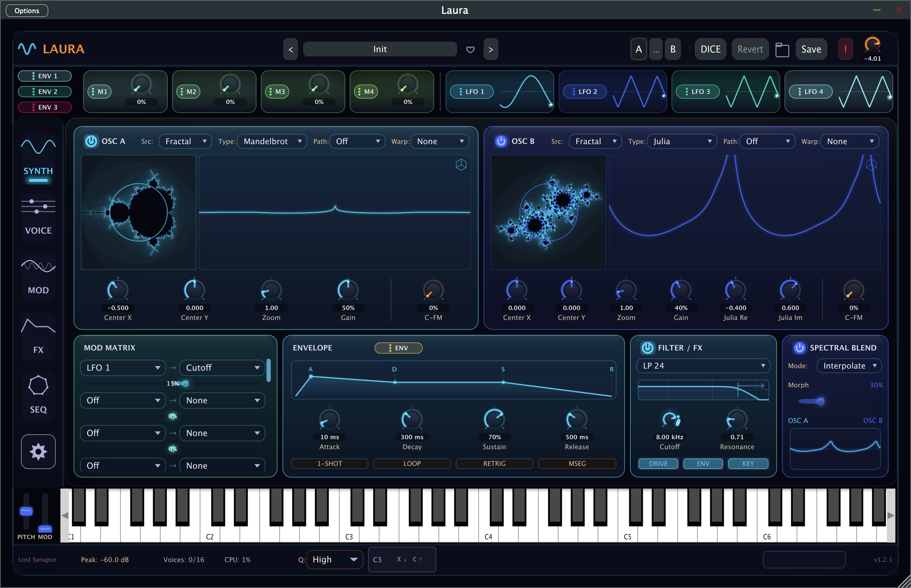Click the OSC A Gain knob
This screenshot has width=911, height=588.
pos(348,290)
